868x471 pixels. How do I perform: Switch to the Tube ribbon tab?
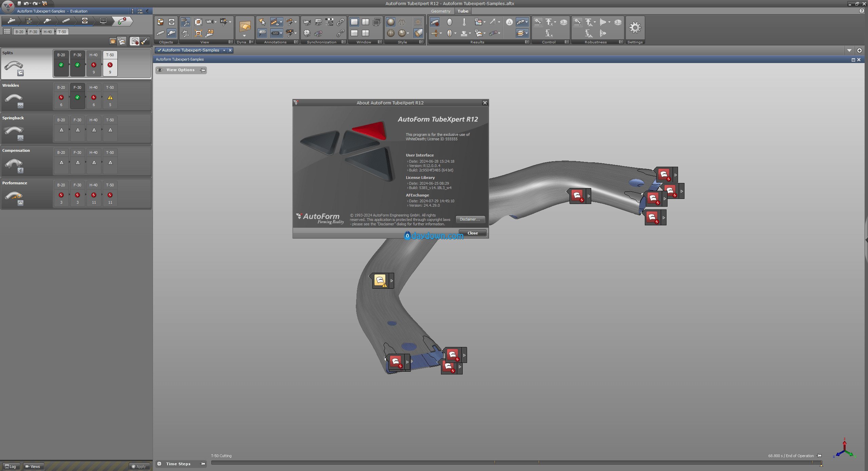click(x=463, y=11)
